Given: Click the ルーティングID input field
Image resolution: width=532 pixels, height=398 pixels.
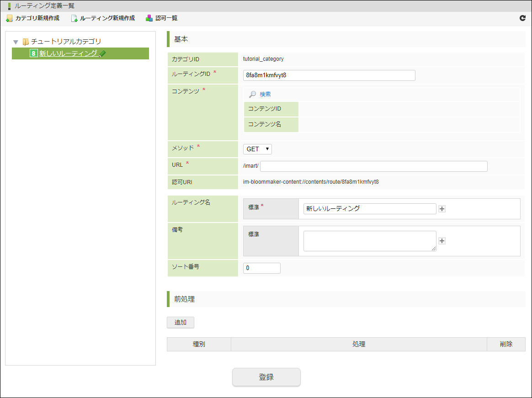Looking at the screenshot, I should [x=329, y=75].
